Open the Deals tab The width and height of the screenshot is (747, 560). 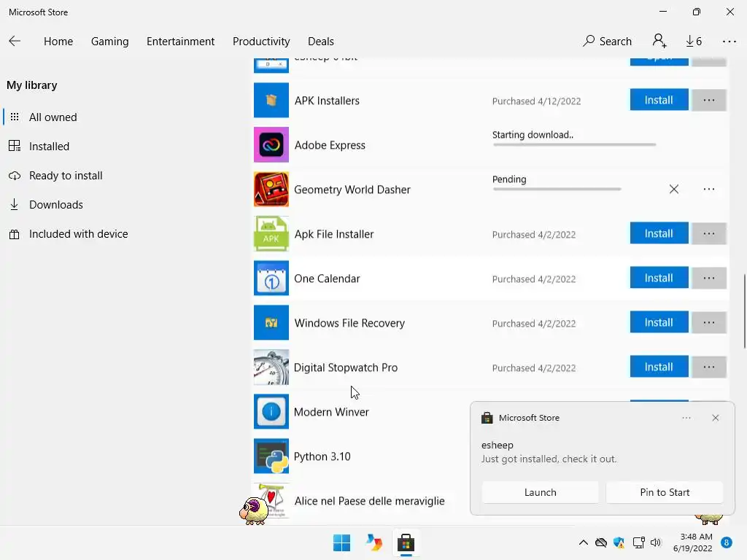pos(321,42)
